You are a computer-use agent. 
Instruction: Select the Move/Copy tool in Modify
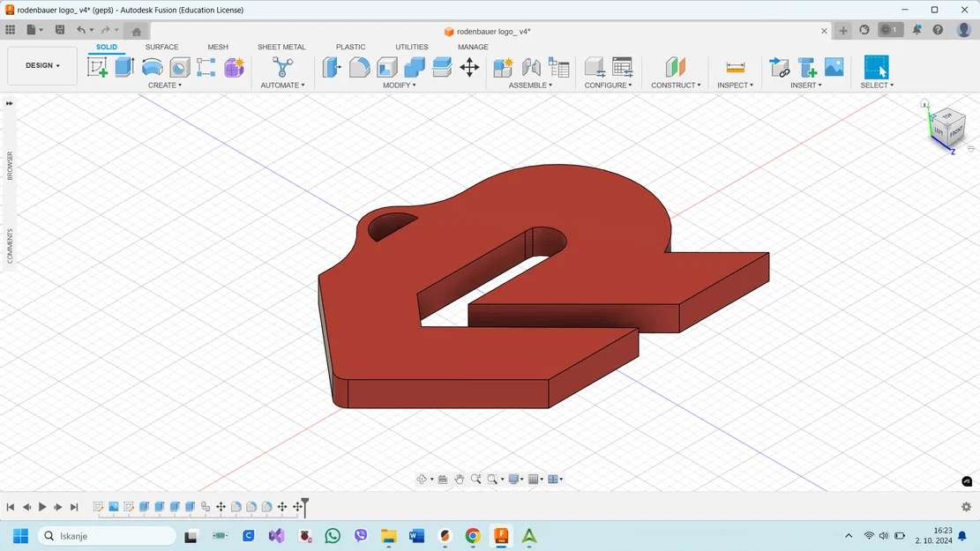(469, 67)
